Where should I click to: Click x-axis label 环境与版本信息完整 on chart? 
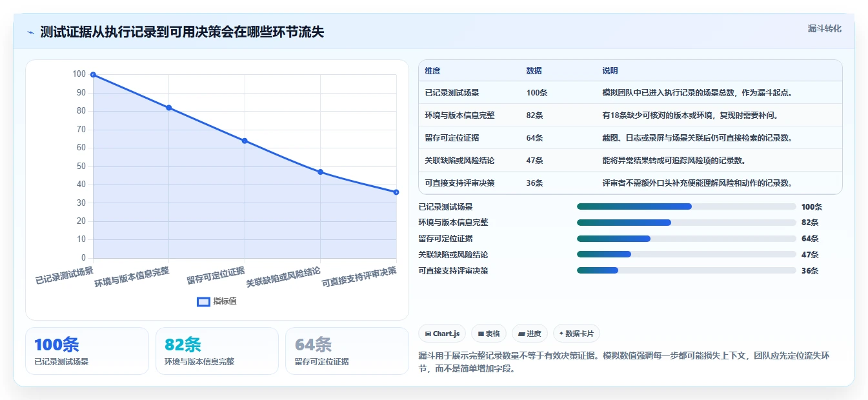(132, 277)
